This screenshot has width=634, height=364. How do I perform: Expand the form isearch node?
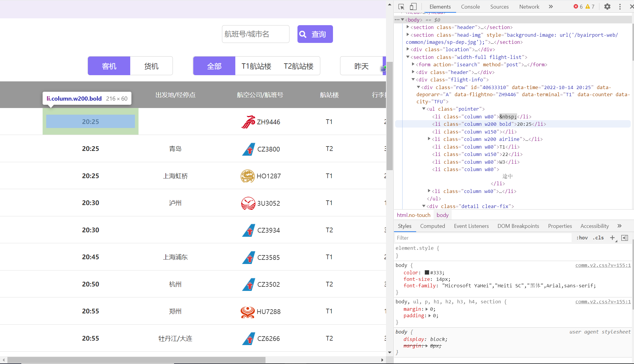[413, 64]
